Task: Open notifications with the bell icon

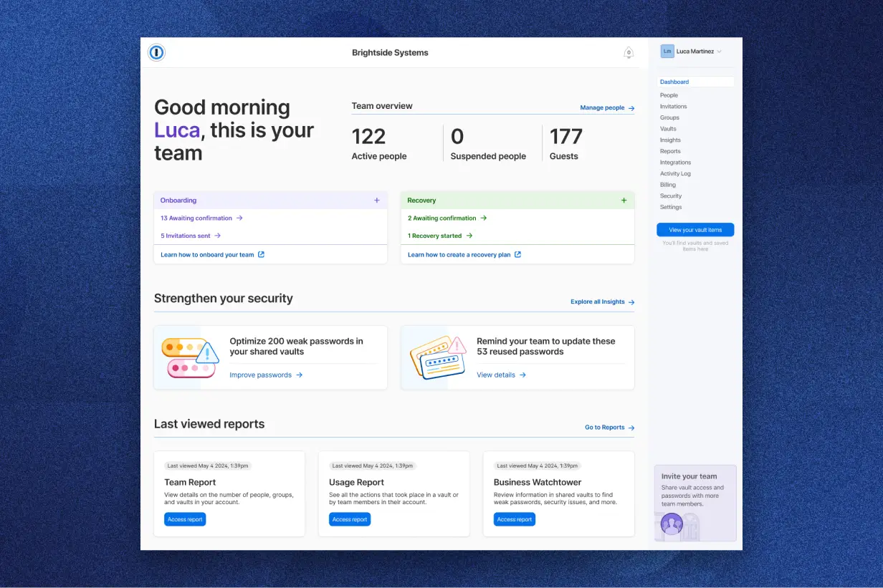Action: [629, 52]
